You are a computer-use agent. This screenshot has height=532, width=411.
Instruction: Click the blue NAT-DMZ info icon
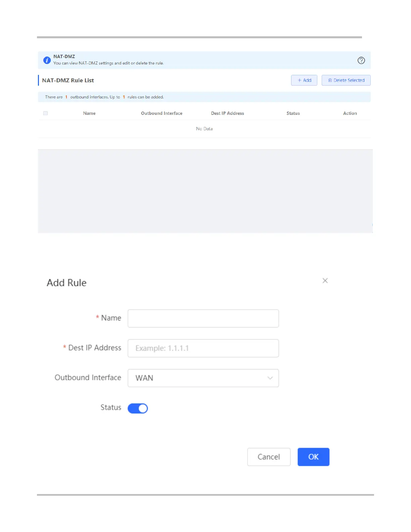pos(47,60)
